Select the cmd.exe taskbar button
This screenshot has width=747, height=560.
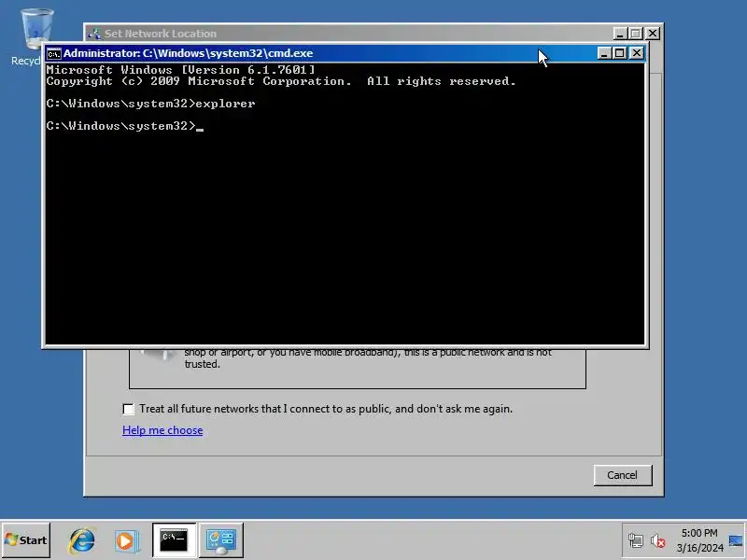(174, 540)
